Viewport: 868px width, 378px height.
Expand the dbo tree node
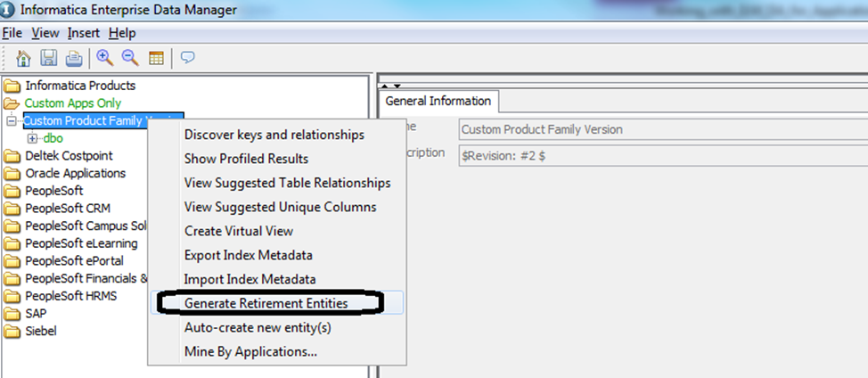[x=33, y=138]
